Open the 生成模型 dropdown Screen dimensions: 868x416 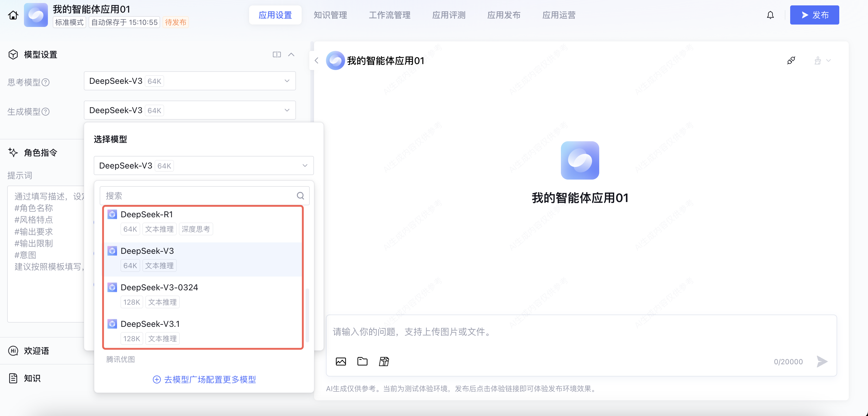click(190, 110)
